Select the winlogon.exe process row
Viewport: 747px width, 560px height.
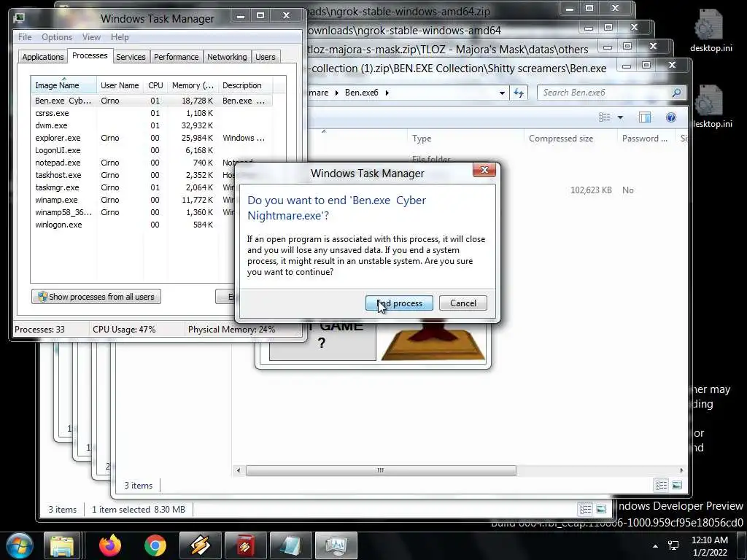(x=133, y=225)
